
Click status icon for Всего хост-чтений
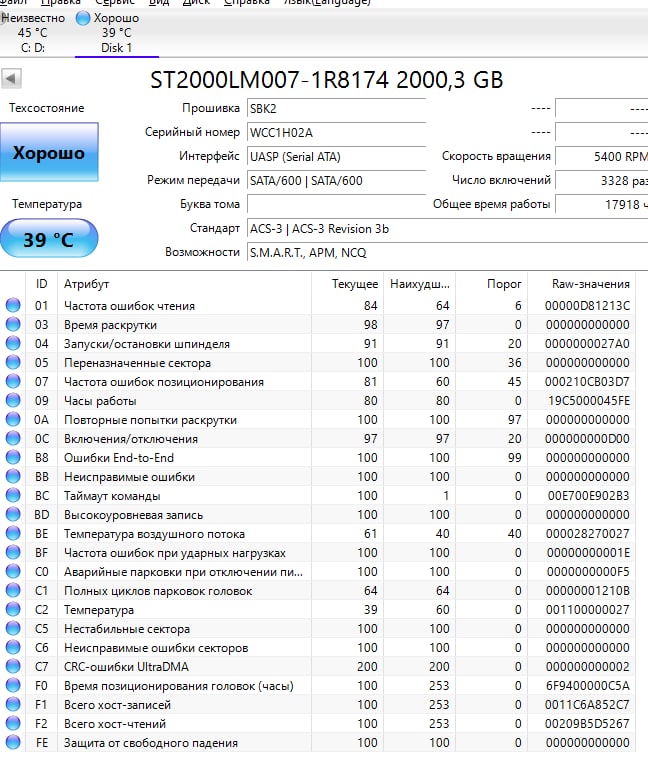click(13, 723)
